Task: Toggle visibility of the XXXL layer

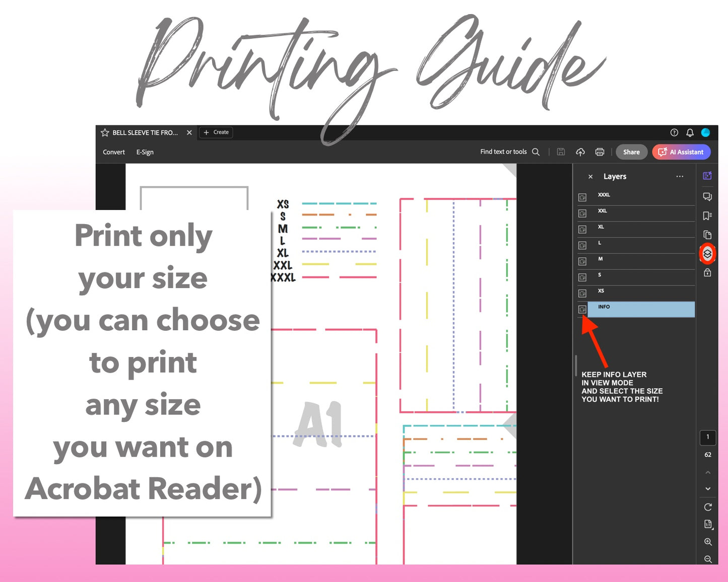Action: click(582, 197)
